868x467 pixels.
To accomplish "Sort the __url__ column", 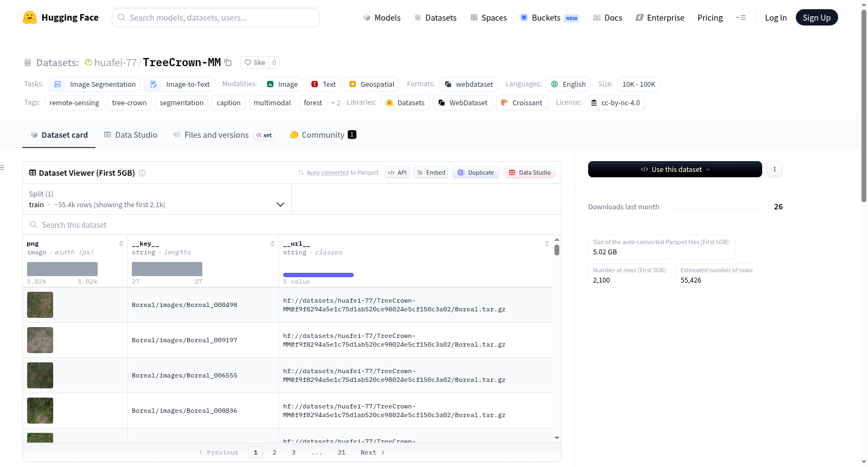I will pos(547,244).
